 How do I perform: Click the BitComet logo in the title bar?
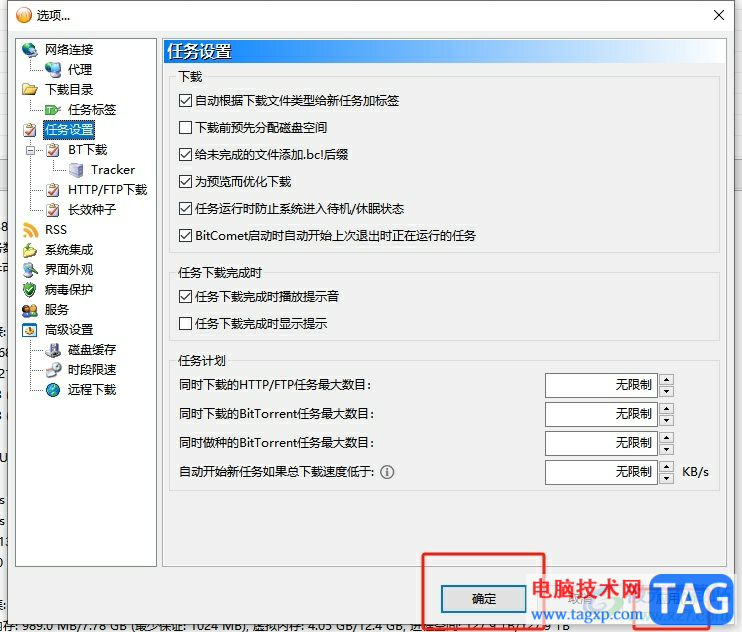point(24,15)
